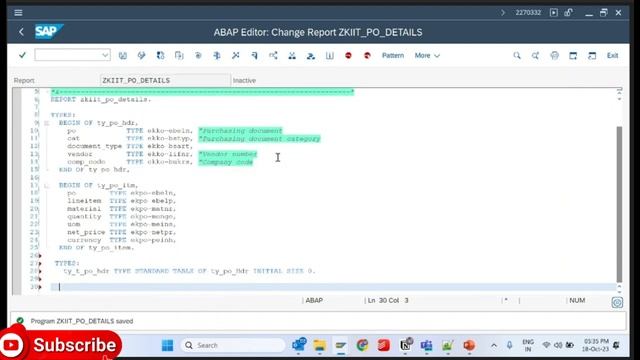This screenshot has height=360, width=640.
Task: Click the taskbar Search box
Action: pos(233,345)
